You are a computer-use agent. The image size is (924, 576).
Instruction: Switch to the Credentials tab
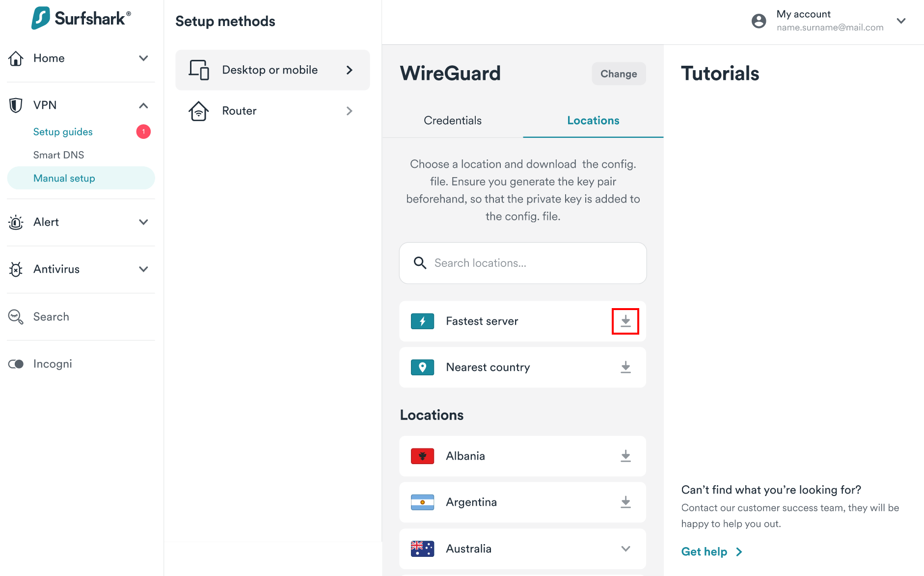(452, 120)
